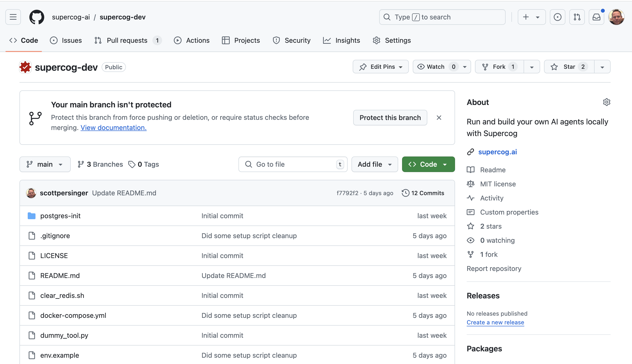Switch to the Pull requests tab
This screenshot has height=364, width=632.
tap(128, 40)
